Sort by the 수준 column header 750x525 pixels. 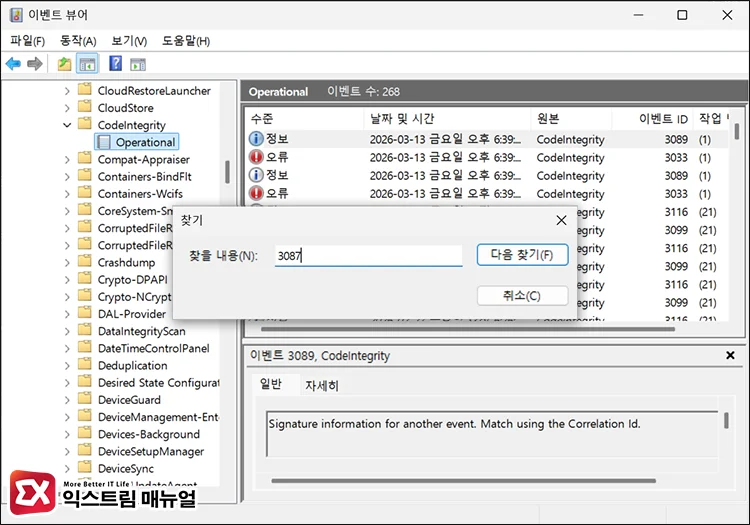304,119
